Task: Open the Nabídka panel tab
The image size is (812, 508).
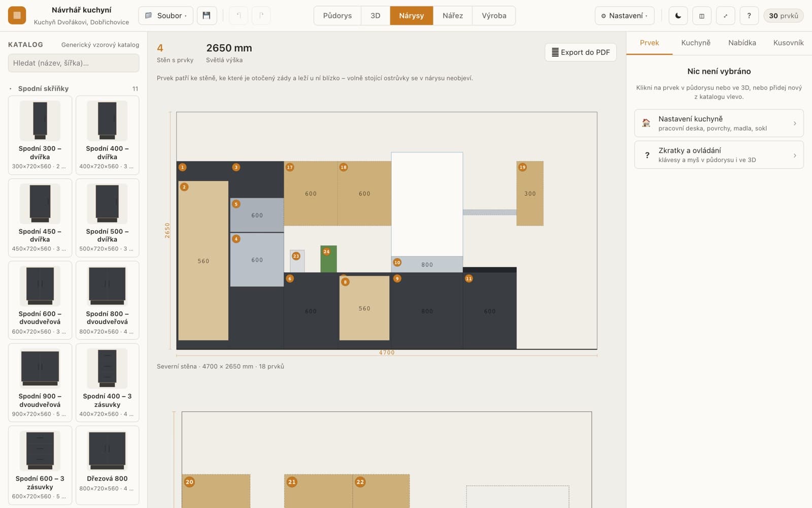Action: pyautogui.click(x=742, y=43)
